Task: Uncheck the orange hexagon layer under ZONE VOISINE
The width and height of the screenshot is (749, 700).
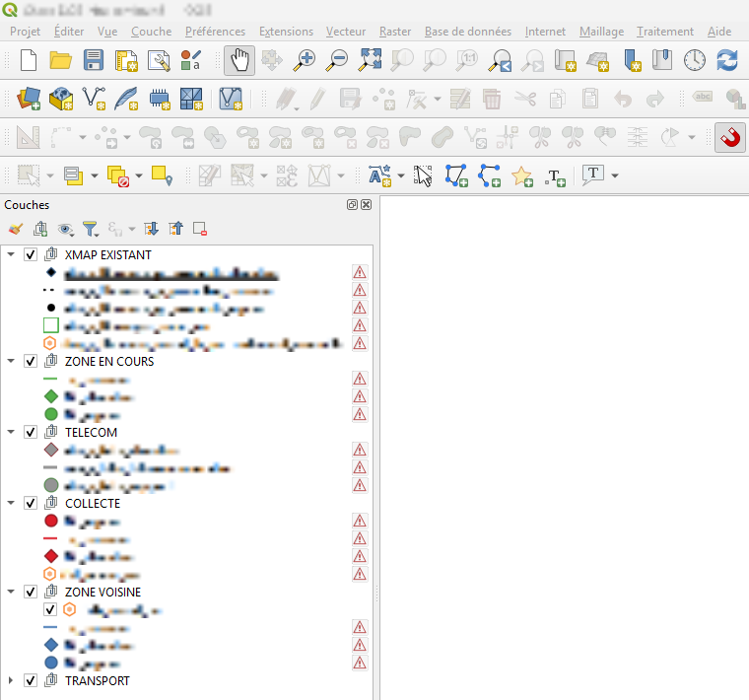Action: click(x=50, y=609)
